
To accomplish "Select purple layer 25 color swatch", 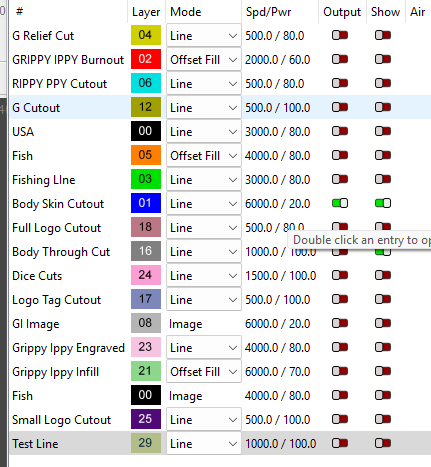I will click(146, 419).
